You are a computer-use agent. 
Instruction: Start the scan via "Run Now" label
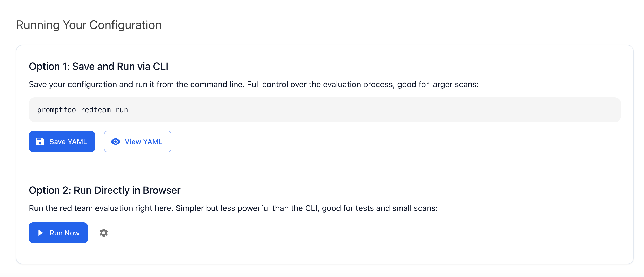coord(64,233)
